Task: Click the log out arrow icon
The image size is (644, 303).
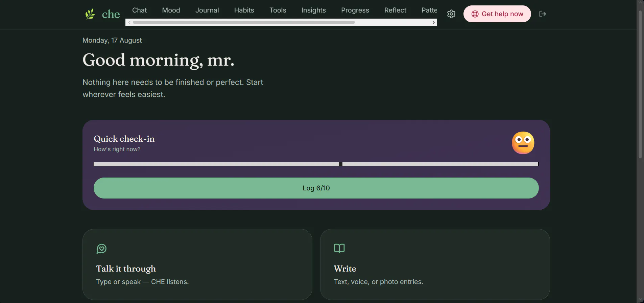Action: (543, 14)
